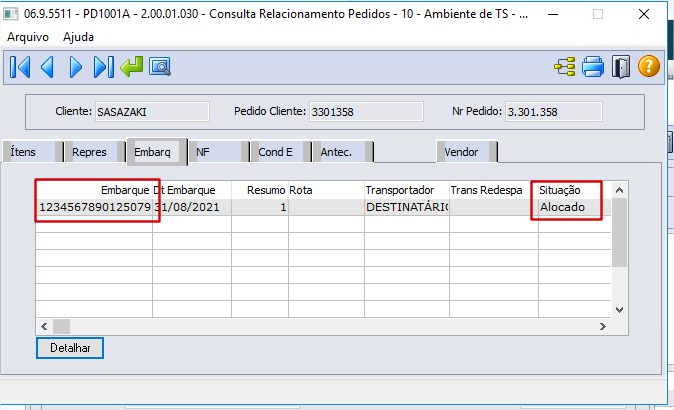This screenshot has width=674, height=410.
Task: Click the grid scroll left arrow
Action: click(44, 327)
